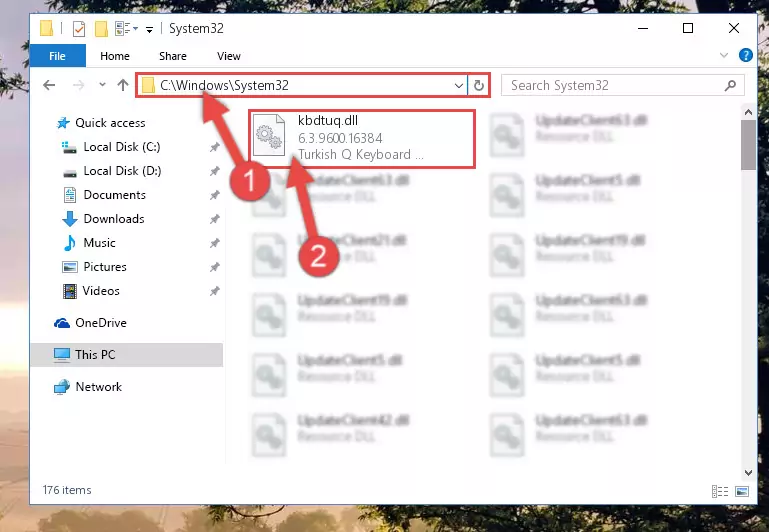Click pin icon next to Videos
Screen dimensions: 769x532
click(x=215, y=291)
